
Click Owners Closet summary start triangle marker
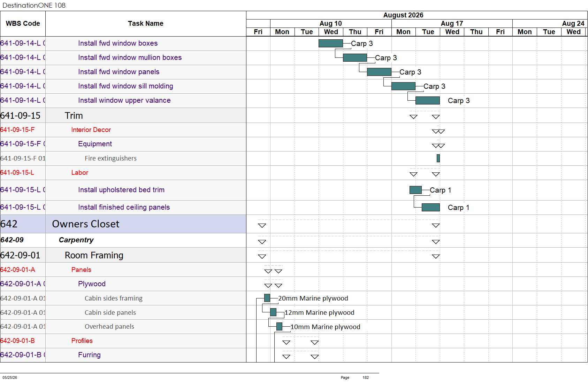[x=262, y=225]
